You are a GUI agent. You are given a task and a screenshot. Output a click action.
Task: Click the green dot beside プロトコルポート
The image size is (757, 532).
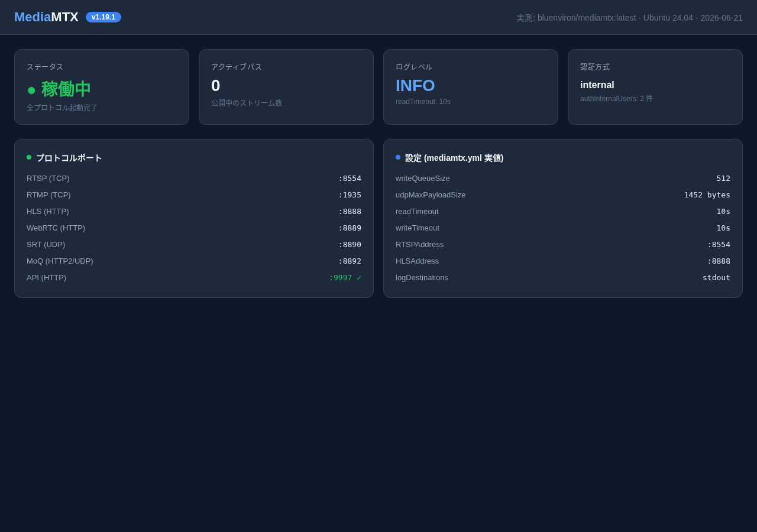coord(29,157)
